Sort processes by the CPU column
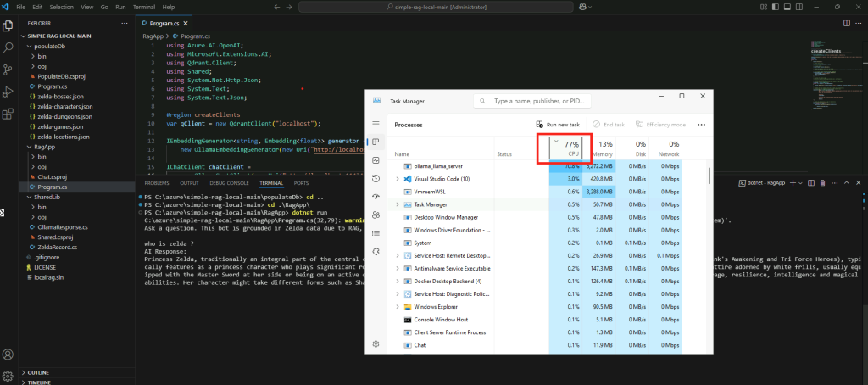868x385 pixels. (565, 148)
